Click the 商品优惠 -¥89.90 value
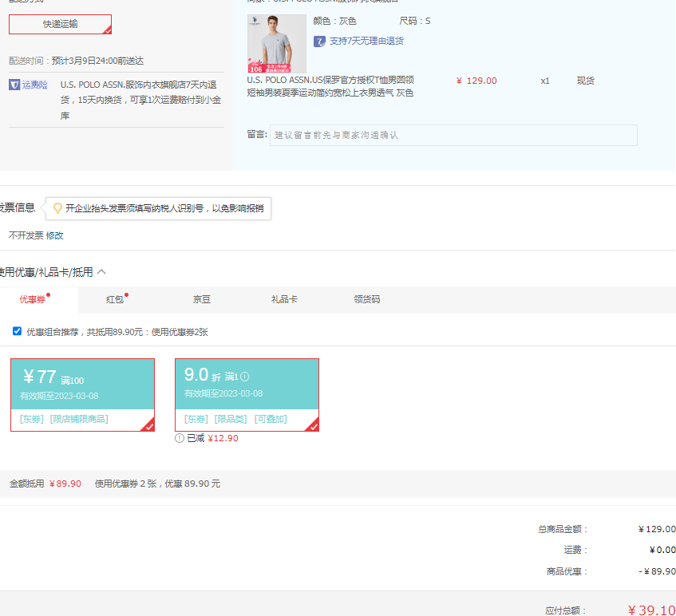The image size is (676, 616). click(657, 571)
